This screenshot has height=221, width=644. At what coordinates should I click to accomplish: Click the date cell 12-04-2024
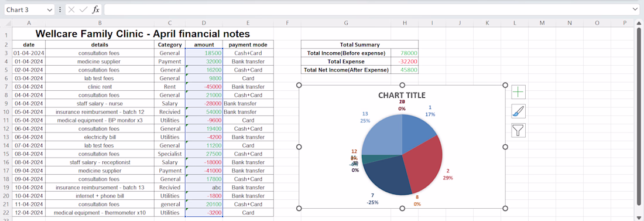[x=29, y=213]
